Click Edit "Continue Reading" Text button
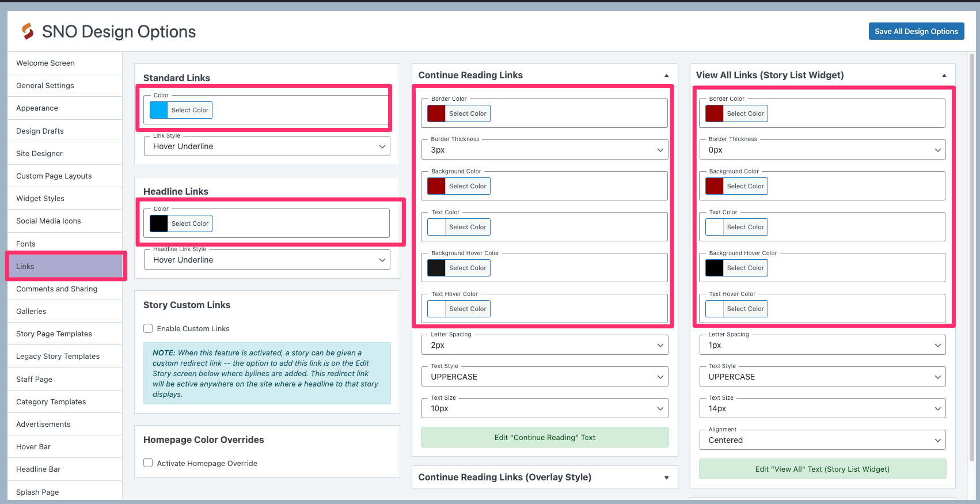This screenshot has width=980, height=504. tap(545, 437)
